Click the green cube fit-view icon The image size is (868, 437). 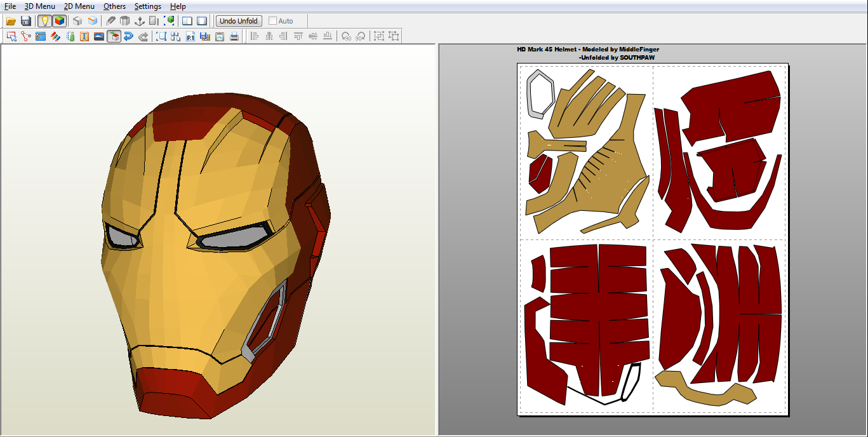pos(170,21)
